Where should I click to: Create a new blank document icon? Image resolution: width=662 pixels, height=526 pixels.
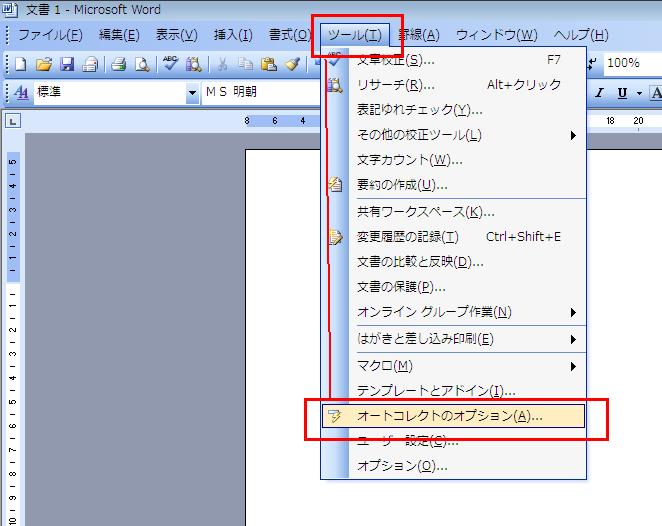pos(20,64)
